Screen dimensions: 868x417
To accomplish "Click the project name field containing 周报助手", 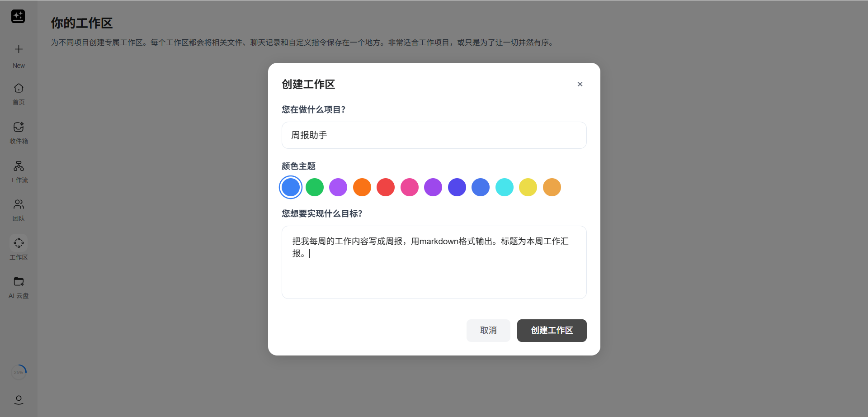I will click(434, 135).
